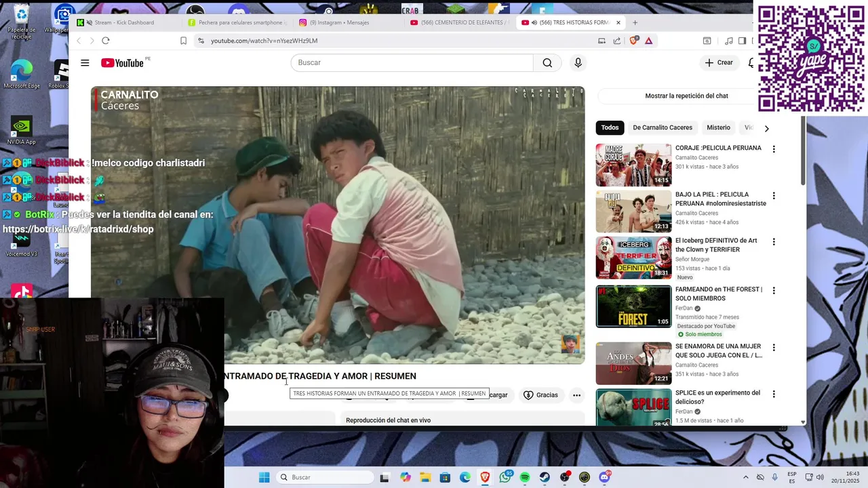This screenshot has height=488, width=868.
Task: Focus the YouTube Buscar search field
Action: coord(412,63)
